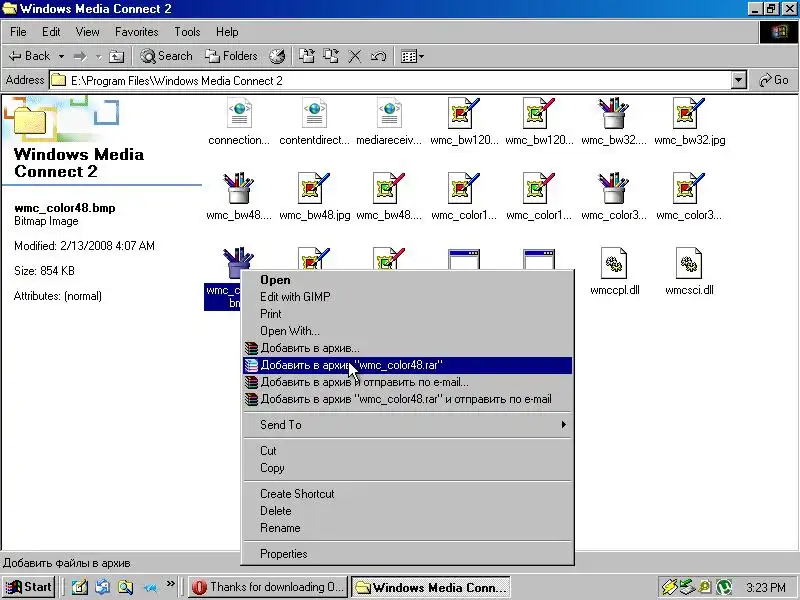Choose Добавить в архив... entry
This screenshot has width=800, height=600.
(x=407, y=348)
